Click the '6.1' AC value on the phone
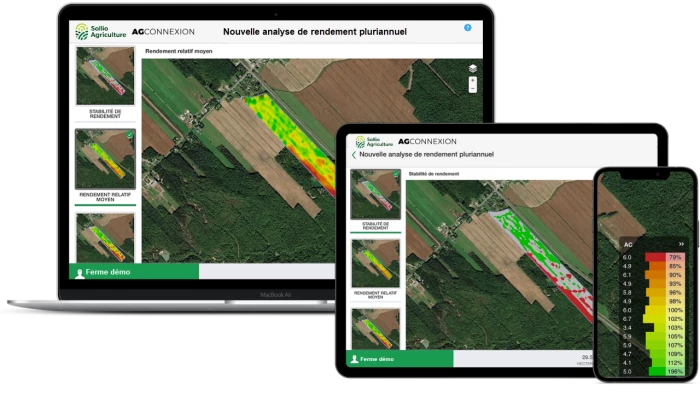The height and width of the screenshot is (400, 700). coord(627,275)
